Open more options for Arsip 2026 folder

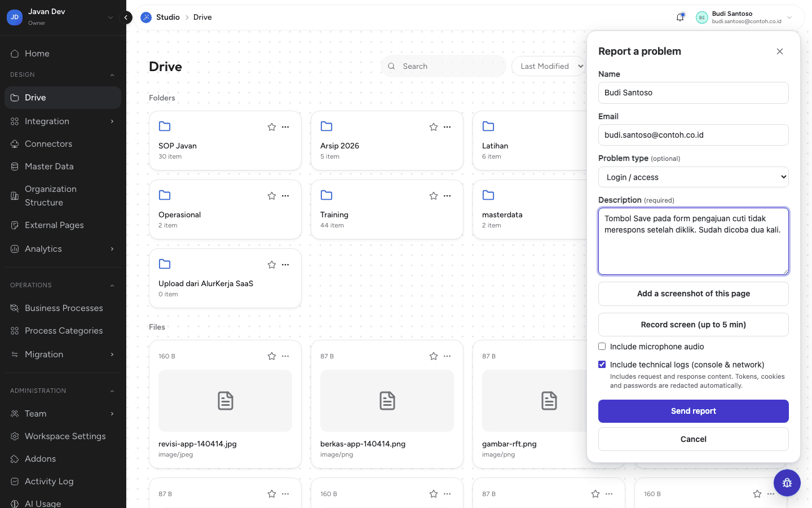(x=447, y=127)
